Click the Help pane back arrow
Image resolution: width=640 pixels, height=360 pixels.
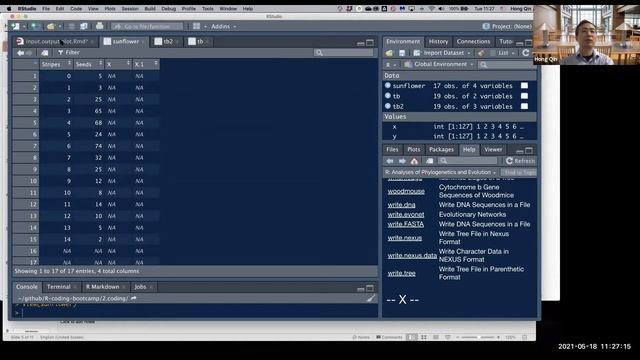390,161
